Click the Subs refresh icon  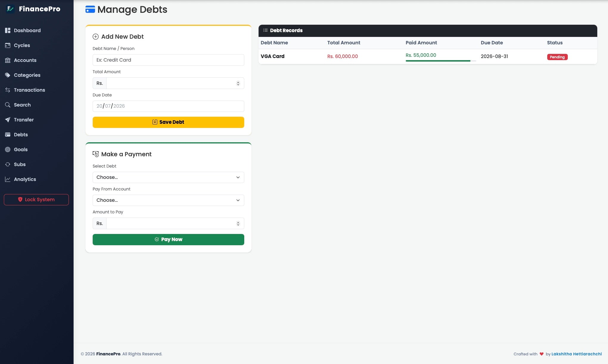pyautogui.click(x=8, y=164)
